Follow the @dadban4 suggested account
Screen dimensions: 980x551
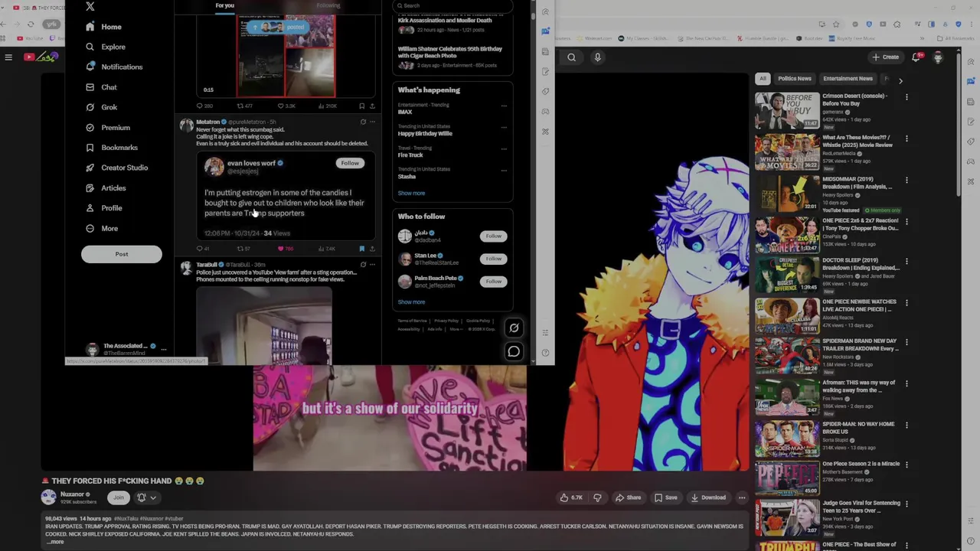coord(493,236)
